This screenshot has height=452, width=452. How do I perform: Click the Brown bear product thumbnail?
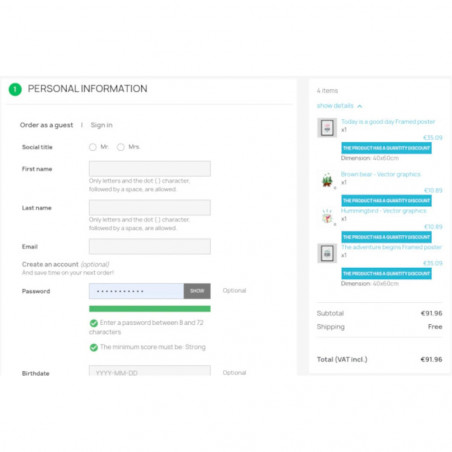point(327,180)
